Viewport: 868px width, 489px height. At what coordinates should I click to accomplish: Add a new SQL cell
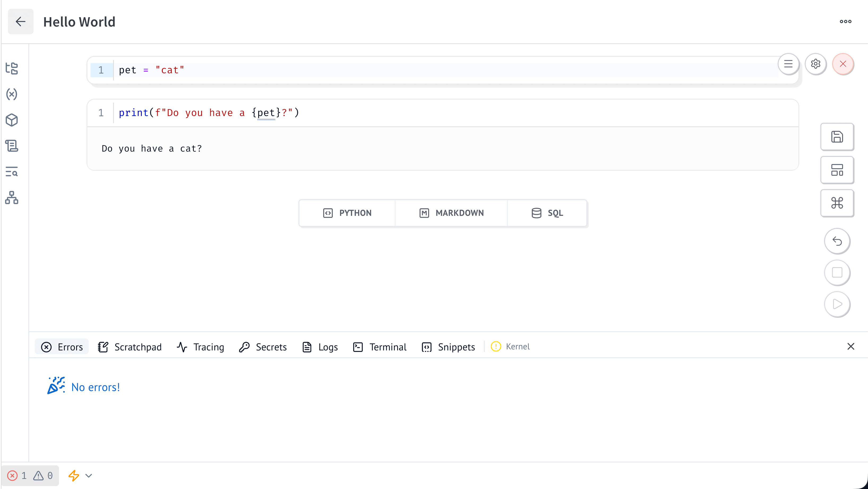[547, 213]
